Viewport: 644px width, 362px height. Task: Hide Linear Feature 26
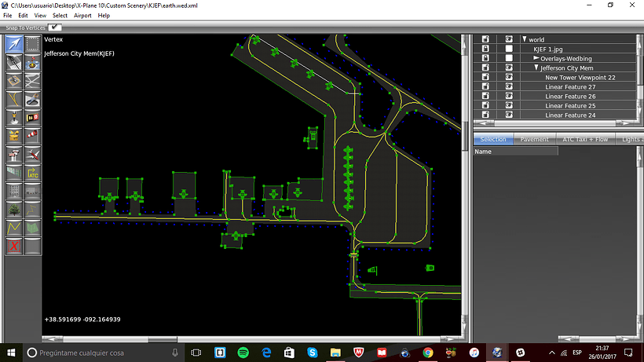(x=509, y=96)
